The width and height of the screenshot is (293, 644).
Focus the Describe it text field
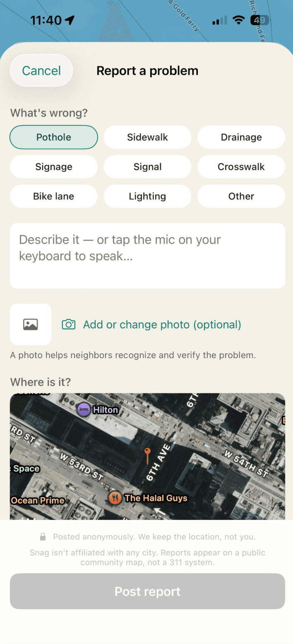pyautogui.click(x=147, y=256)
